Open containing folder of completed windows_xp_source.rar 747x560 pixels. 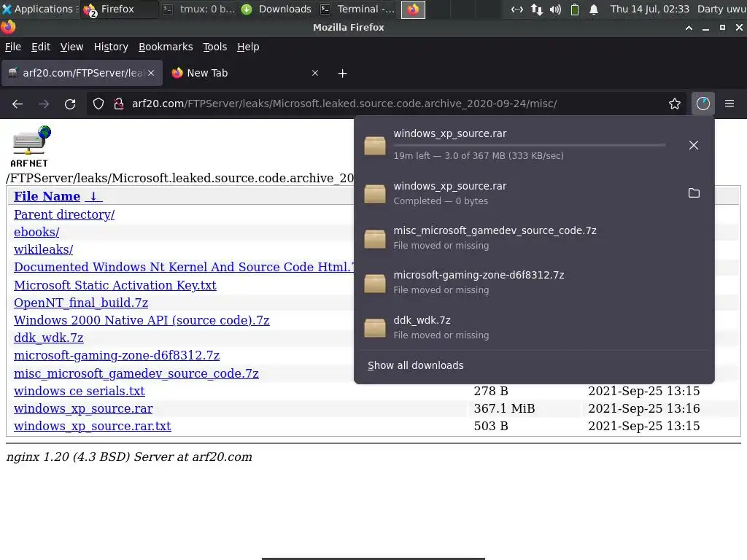pos(694,192)
